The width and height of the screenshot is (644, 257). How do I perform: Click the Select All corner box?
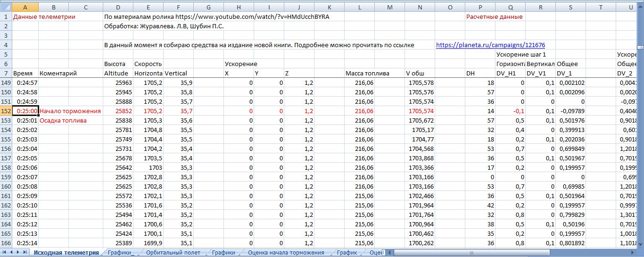[6, 7]
